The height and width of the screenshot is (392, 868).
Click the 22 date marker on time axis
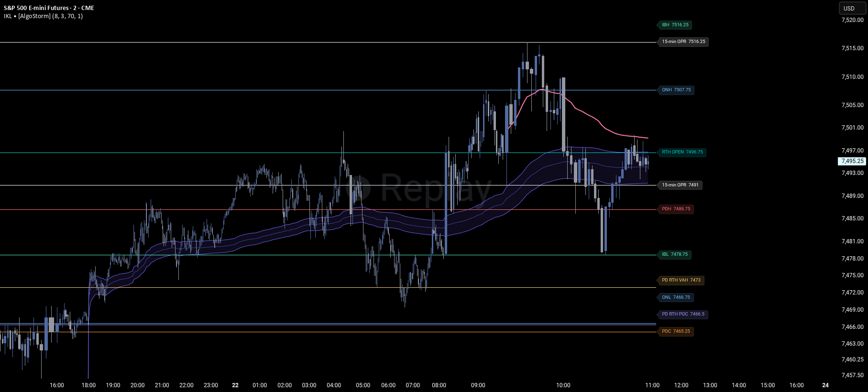[235, 385]
